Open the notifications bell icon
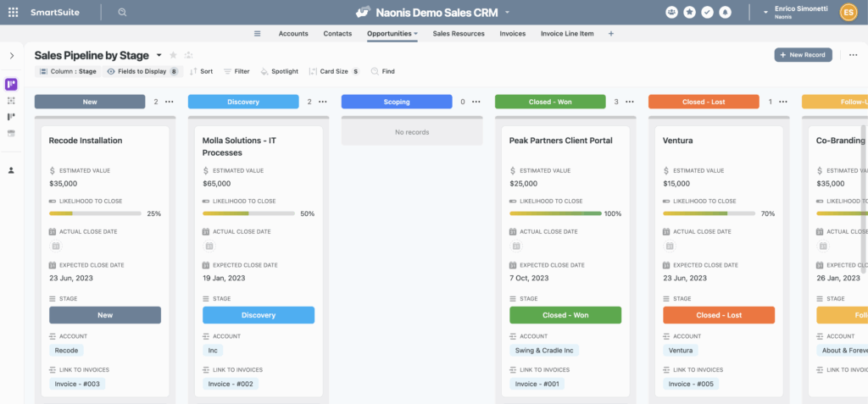Viewport: 868px width, 404px height. coord(725,13)
